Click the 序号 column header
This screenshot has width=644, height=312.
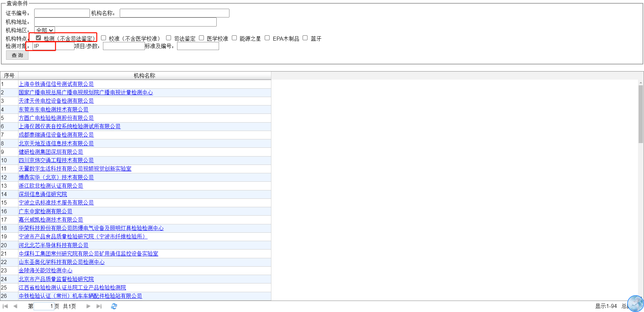[9, 76]
